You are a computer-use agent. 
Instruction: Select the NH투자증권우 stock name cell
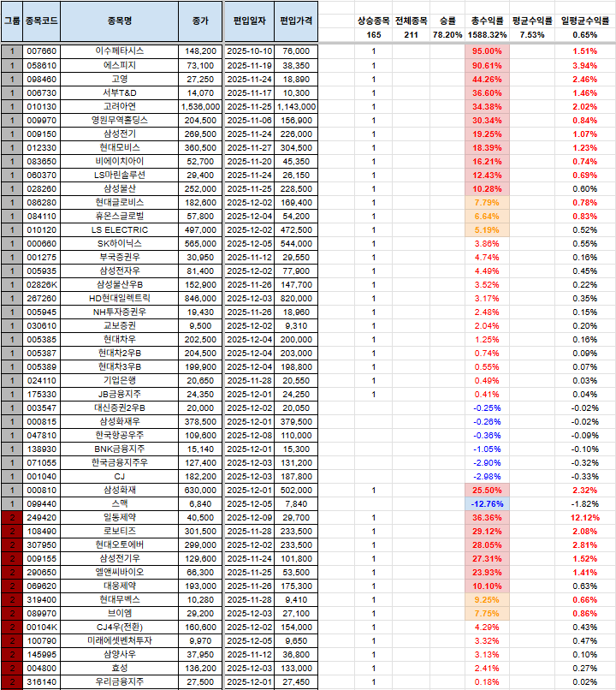pyautogui.click(x=119, y=312)
